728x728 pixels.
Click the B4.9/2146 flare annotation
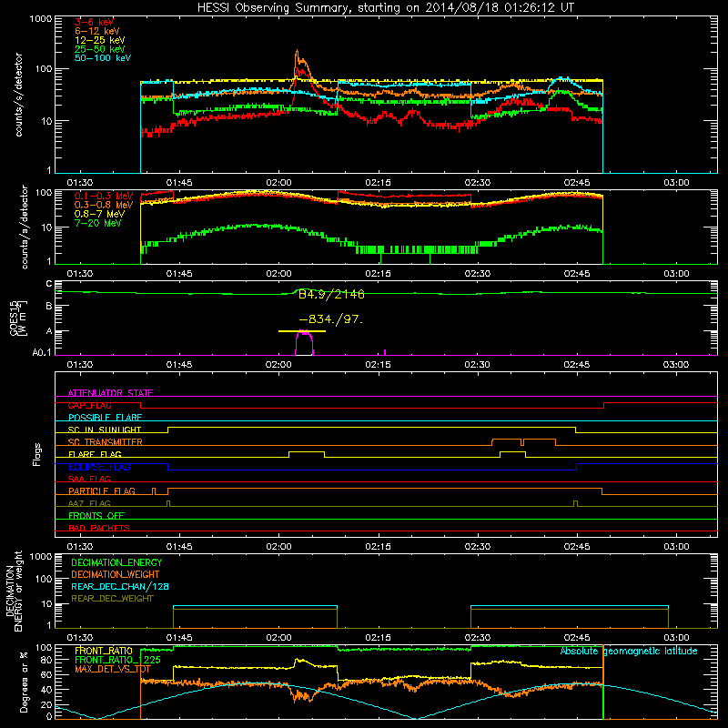click(331, 294)
